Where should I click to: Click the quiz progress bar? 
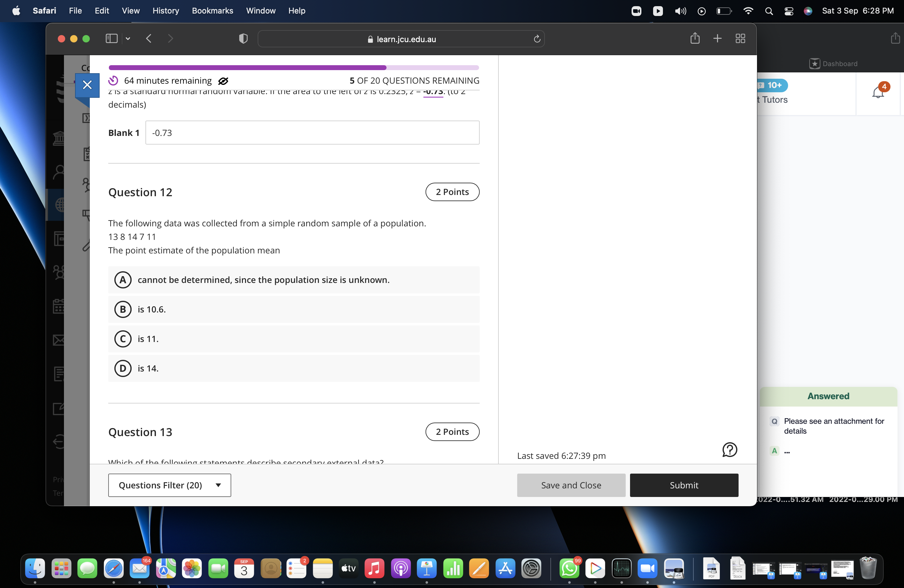(293, 67)
